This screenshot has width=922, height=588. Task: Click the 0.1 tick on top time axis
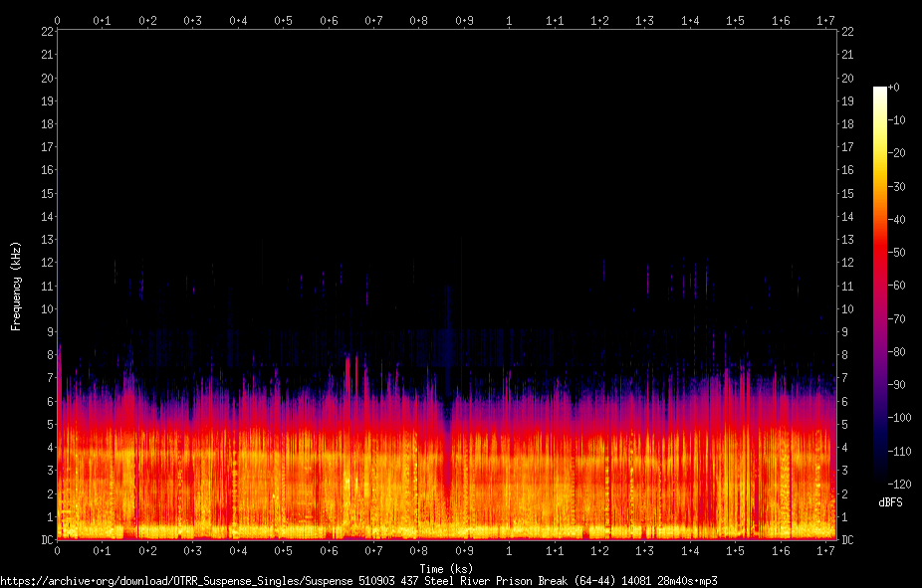coord(102,21)
